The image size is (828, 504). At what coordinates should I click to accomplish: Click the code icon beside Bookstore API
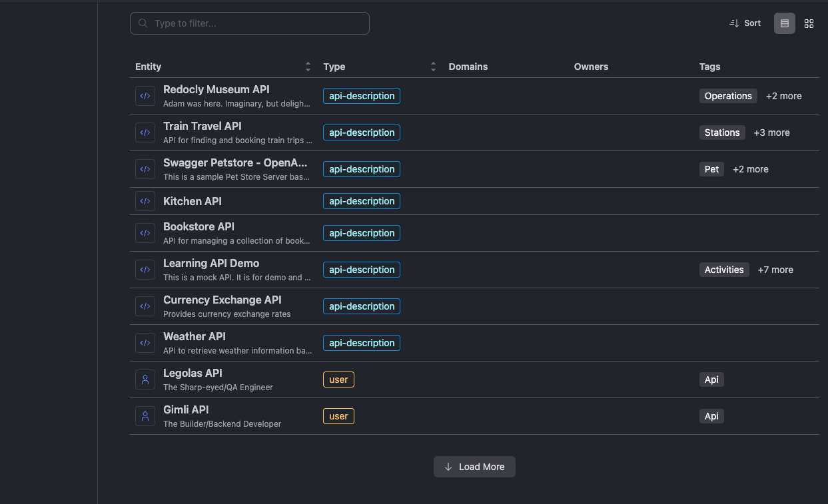click(x=145, y=233)
